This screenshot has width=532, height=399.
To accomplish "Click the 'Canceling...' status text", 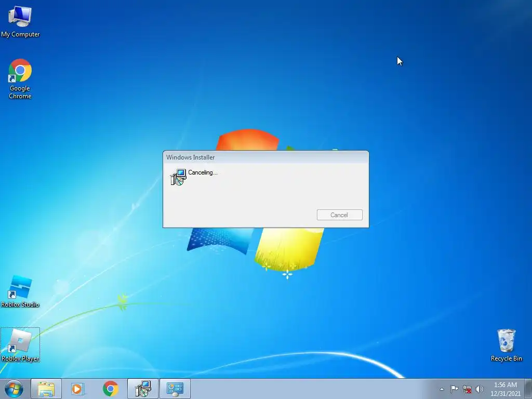I will [203, 172].
